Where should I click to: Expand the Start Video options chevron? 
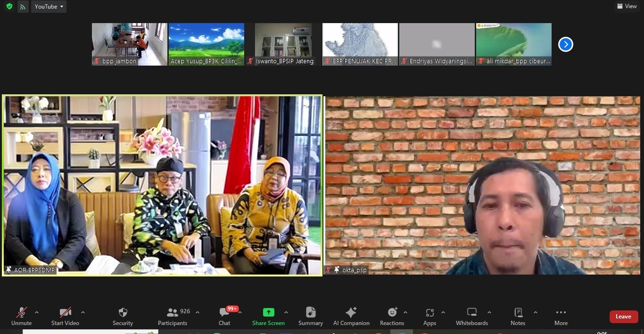[x=83, y=312]
